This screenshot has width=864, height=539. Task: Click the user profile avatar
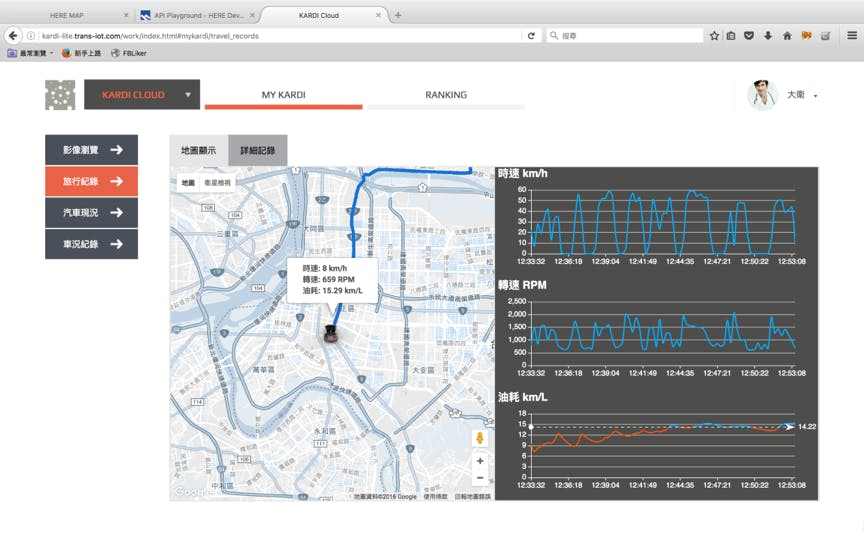[x=763, y=95]
